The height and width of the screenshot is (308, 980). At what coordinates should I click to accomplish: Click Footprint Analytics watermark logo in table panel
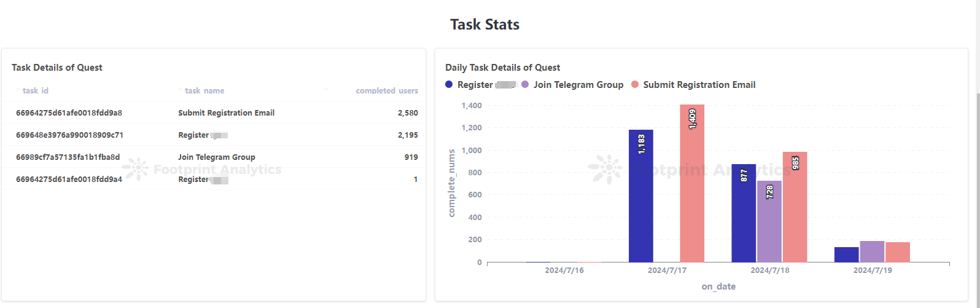135,169
